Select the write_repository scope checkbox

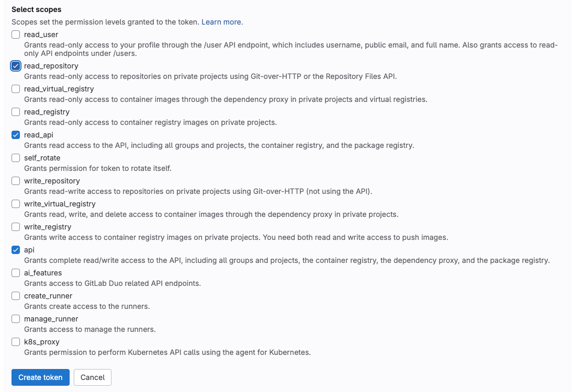(x=16, y=181)
